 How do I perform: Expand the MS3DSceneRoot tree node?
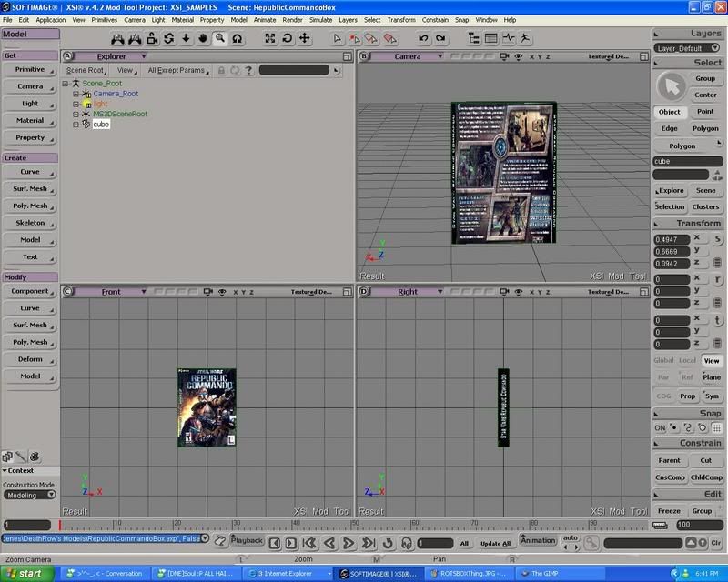click(76, 115)
